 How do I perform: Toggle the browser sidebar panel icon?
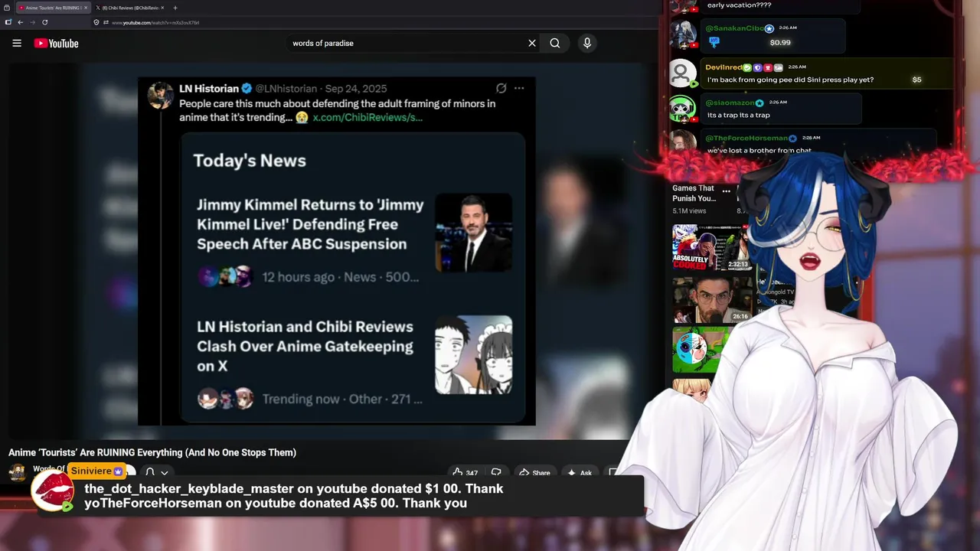coord(8,22)
